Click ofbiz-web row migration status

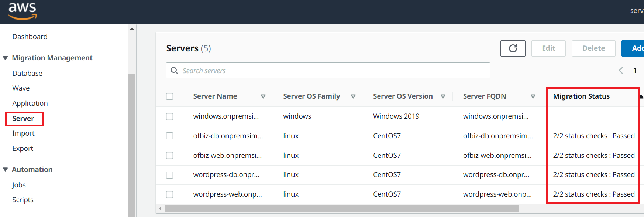coord(594,156)
